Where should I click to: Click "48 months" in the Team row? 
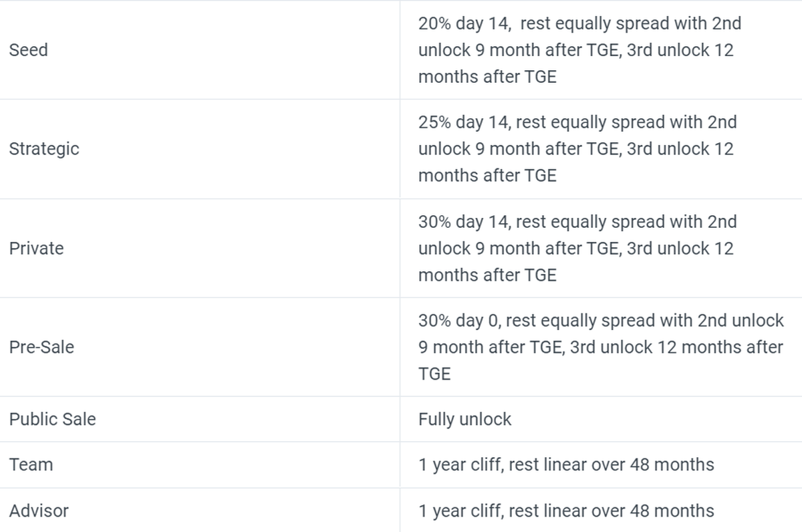(x=672, y=464)
